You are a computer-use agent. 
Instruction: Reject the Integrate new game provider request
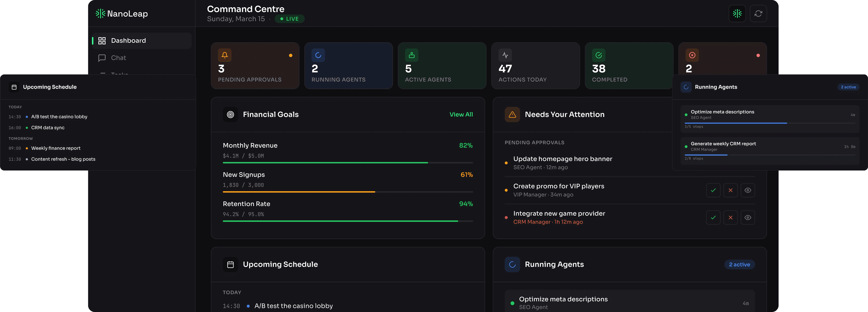(730, 217)
